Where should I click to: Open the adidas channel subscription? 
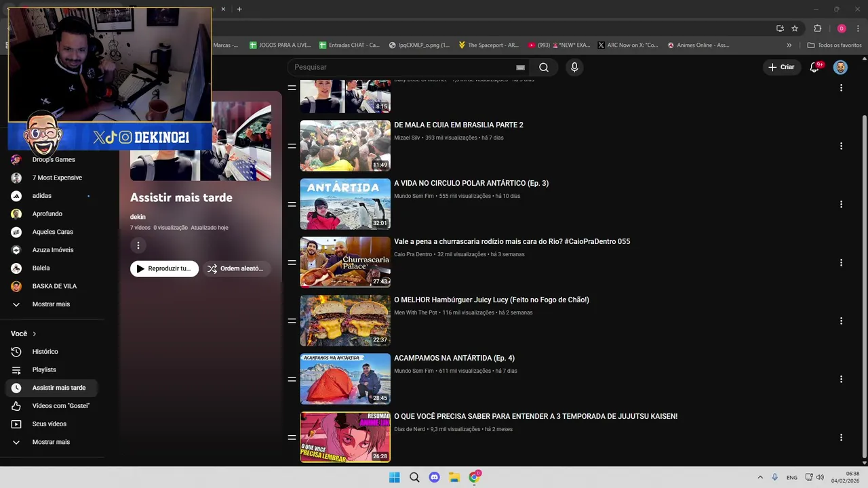coord(52,196)
